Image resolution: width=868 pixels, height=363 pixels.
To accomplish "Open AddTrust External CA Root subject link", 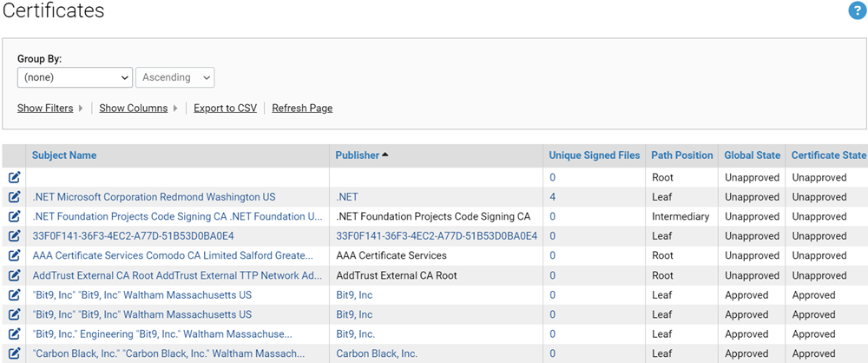I will (178, 275).
